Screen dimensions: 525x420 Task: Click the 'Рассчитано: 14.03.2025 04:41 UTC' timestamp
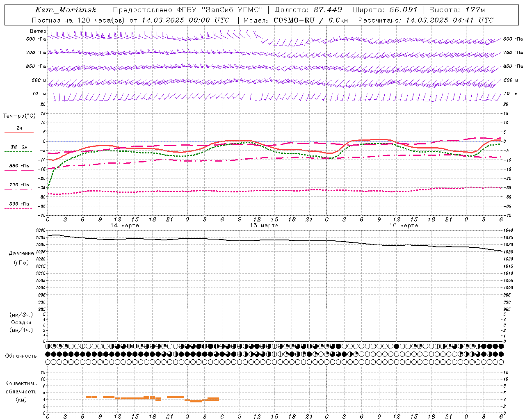pos(426,20)
